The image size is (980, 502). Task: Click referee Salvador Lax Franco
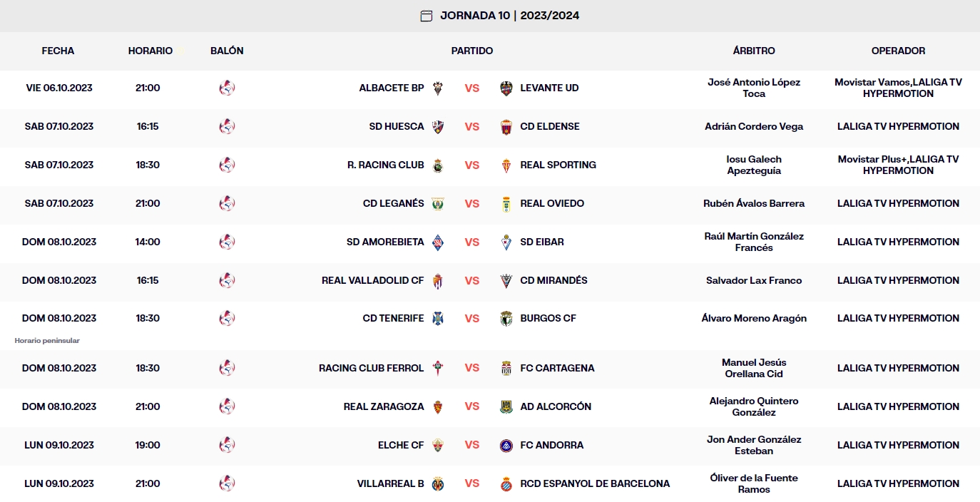point(754,281)
